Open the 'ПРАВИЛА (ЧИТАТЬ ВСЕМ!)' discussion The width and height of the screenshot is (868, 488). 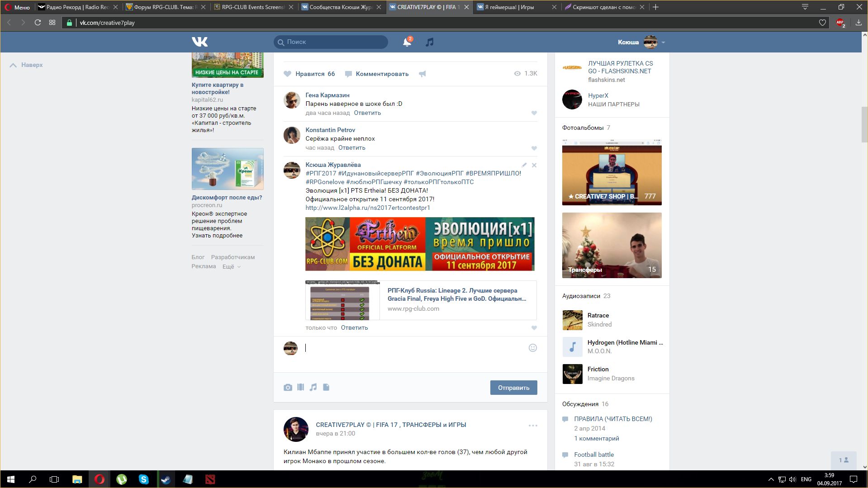[x=613, y=419]
